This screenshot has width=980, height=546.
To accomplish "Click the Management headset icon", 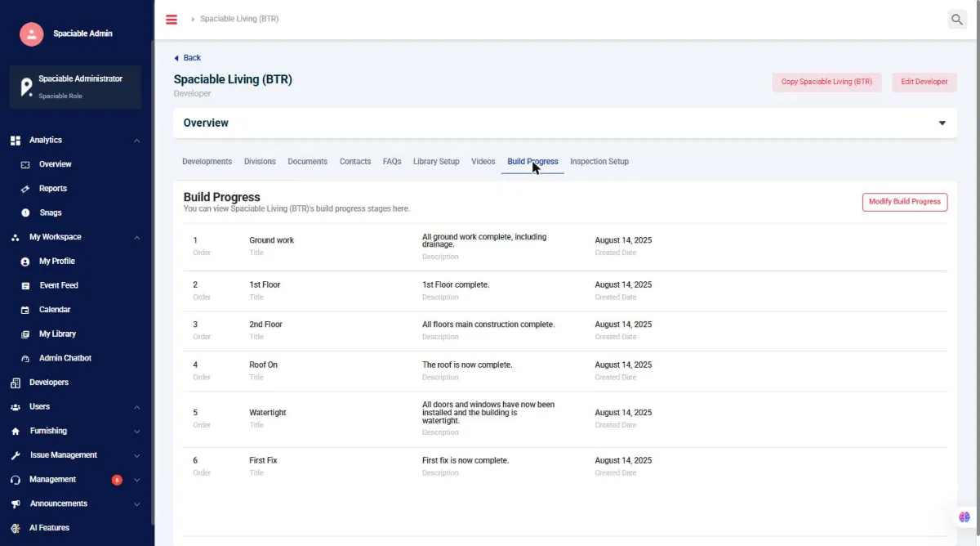I will tap(15, 480).
